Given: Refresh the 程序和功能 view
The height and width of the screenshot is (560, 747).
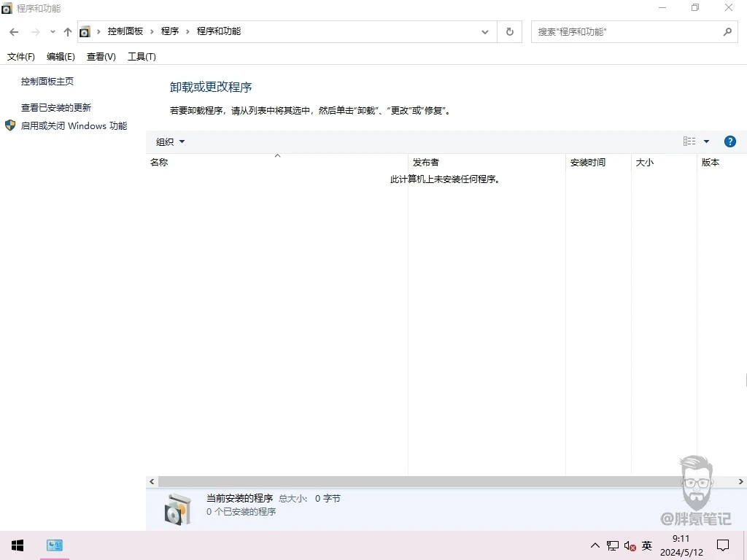Looking at the screenshot, I should pos(510,32).
